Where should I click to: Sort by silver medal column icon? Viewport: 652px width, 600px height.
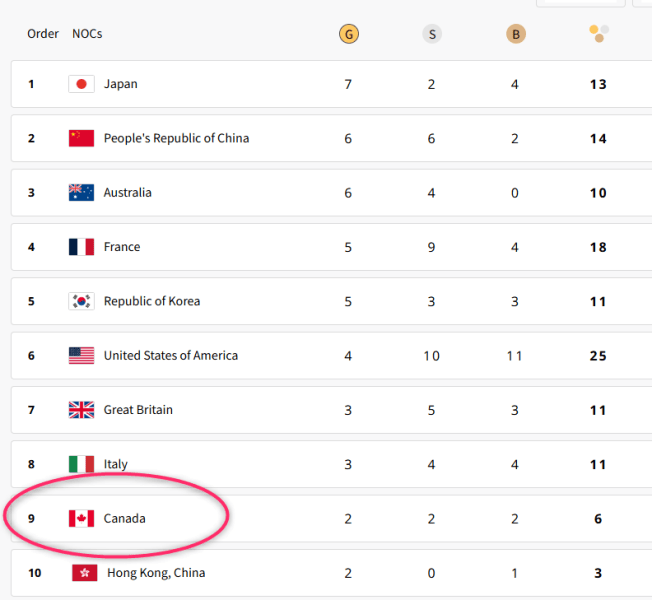pyautogui.click(x=431, y=35)
